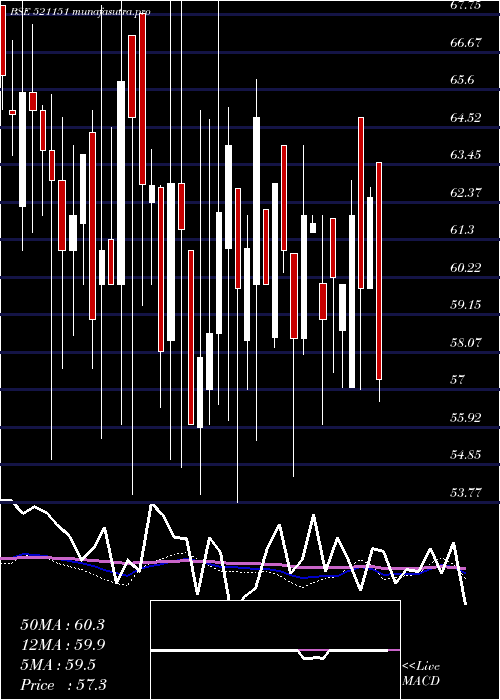Click the 67.75 price axis label
Image resolution: width=500 pixels, height=700 pixels.
point(466,5)
